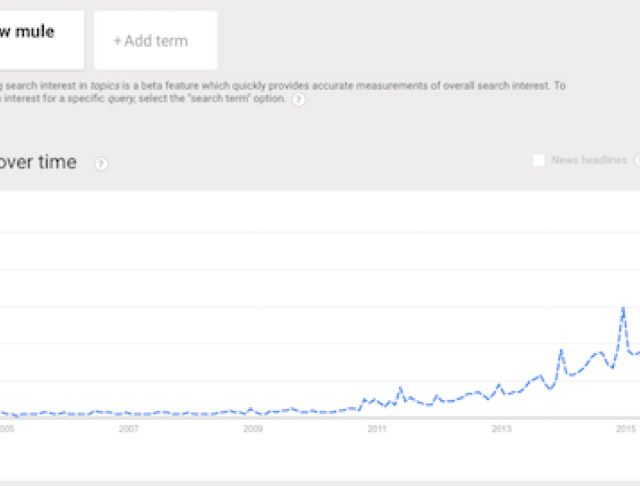The height and width of the screenshot is (486, 640).
Task: Click help icon beside 'over time' heading
Action: tap(101, 164)
